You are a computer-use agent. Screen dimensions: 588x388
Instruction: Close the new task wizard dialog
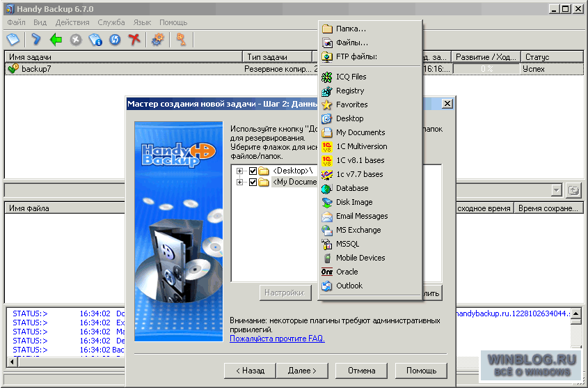click(x=447, y=104)
